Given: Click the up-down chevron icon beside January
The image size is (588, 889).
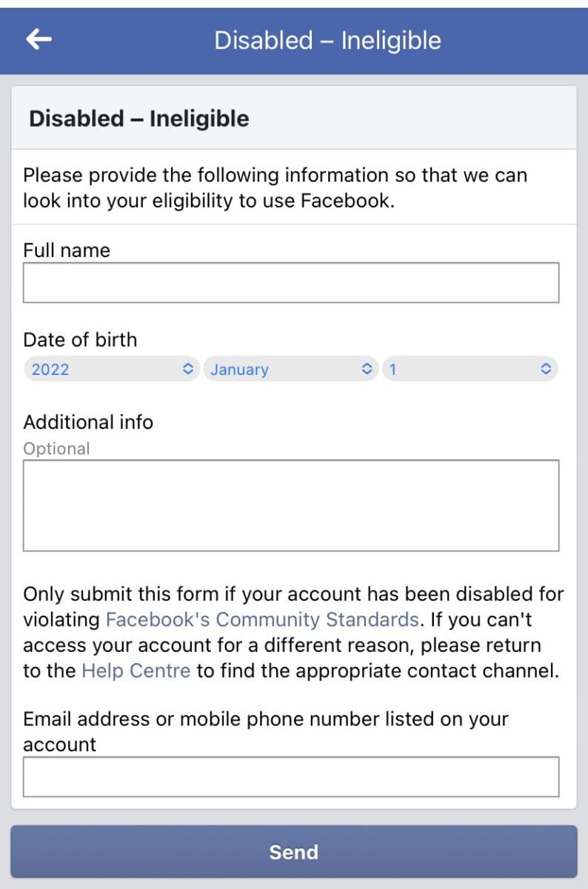Looking at the screenshot, I should (x=366, y=369).
